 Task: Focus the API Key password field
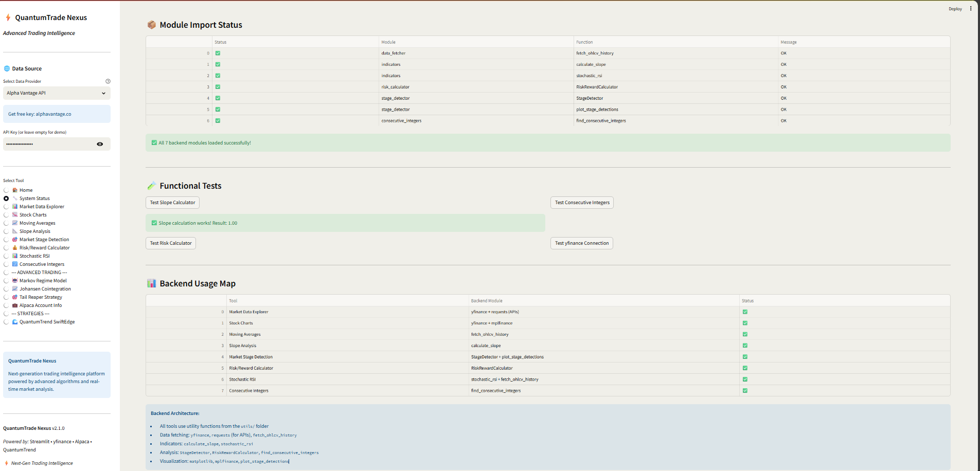(49, 144)
